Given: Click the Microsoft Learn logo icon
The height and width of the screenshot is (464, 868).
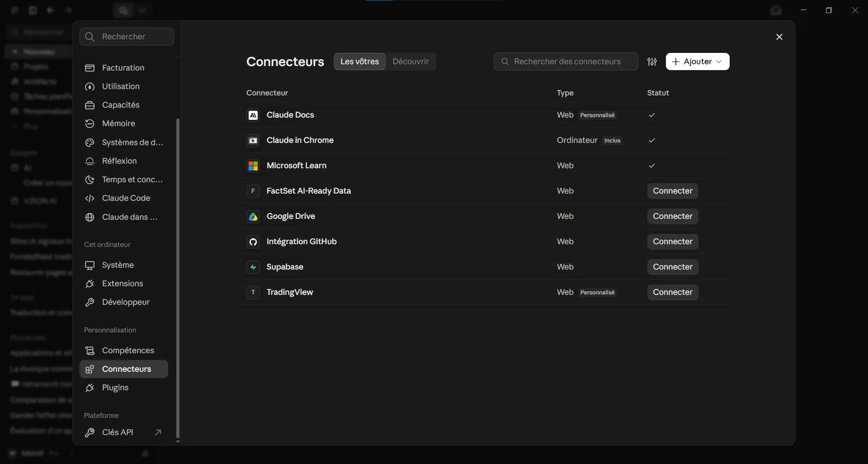Looking at the screenshot, I should click(x=253, y=166).
